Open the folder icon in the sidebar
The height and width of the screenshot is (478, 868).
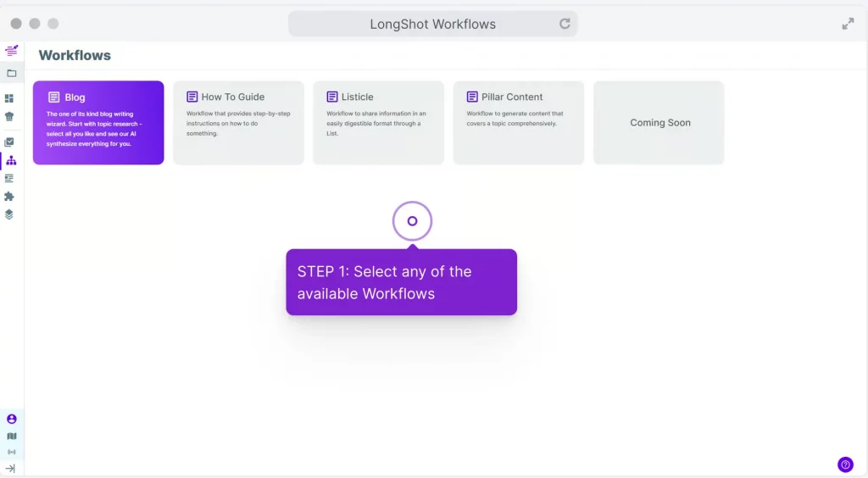11,74
